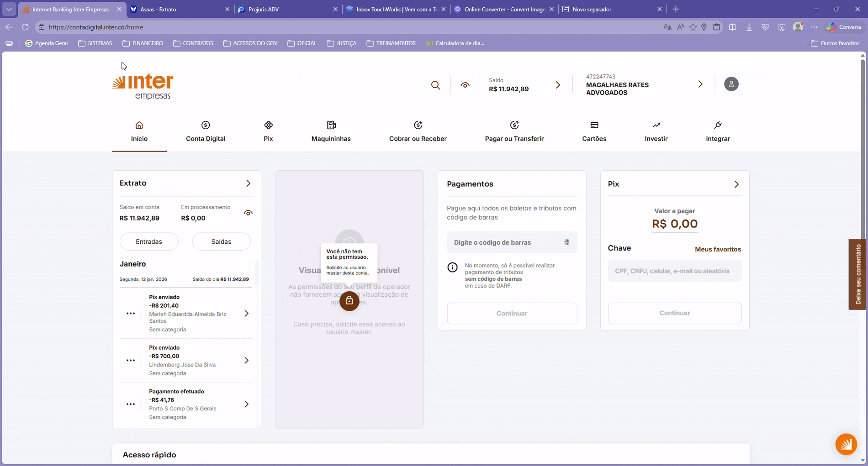Filter statement by Saídas
Image resolution: width=868 pixels, height=466 pixels.
221,241
